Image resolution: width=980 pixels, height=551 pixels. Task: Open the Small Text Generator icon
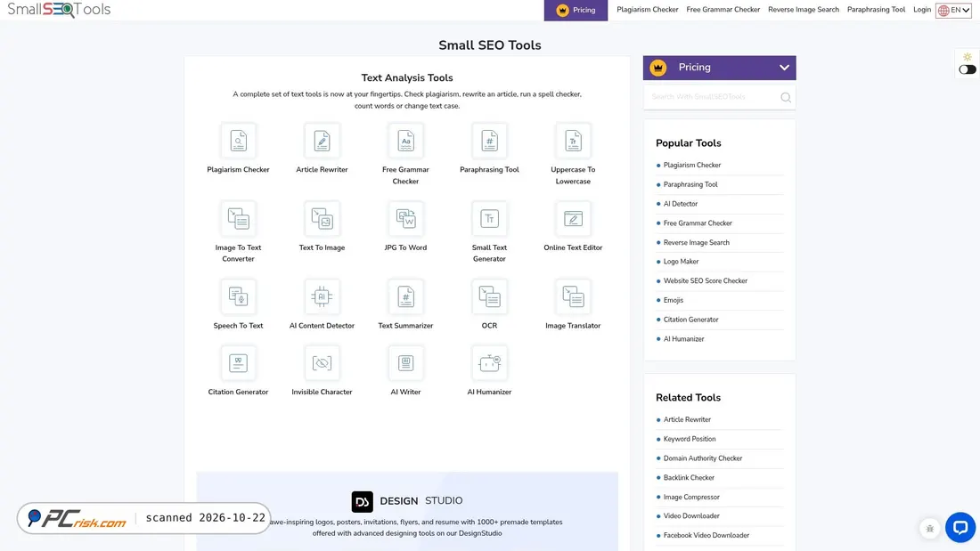tap(489, 219)
